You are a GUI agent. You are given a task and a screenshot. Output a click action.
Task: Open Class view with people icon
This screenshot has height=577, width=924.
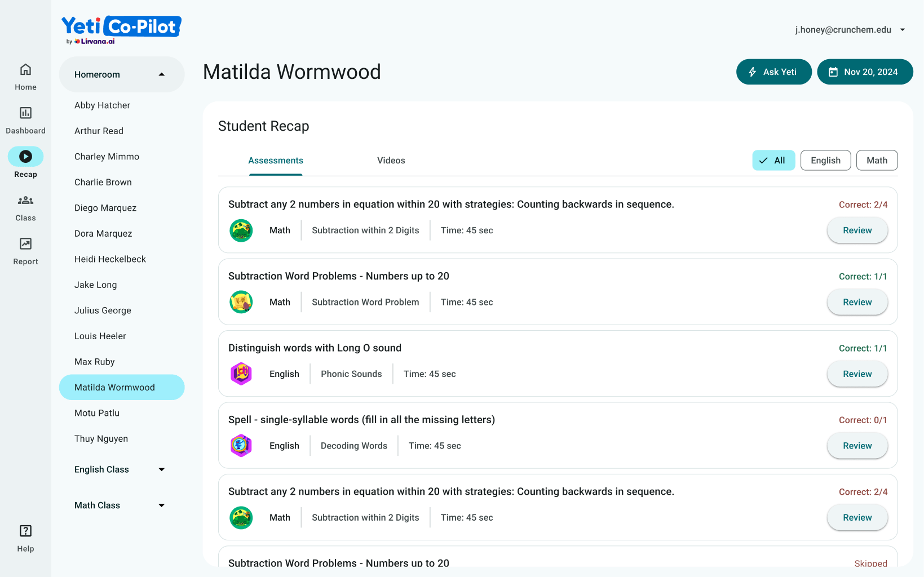[25, 201]
